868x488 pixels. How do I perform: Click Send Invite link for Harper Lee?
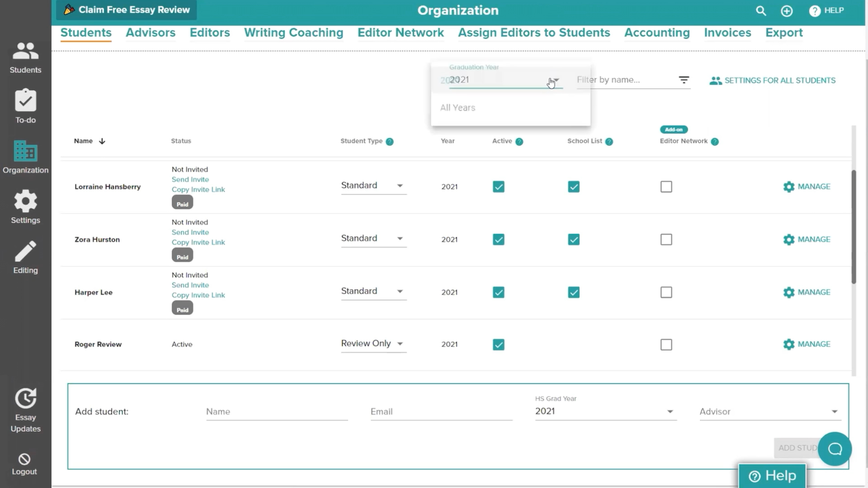[x=189, y=285]
